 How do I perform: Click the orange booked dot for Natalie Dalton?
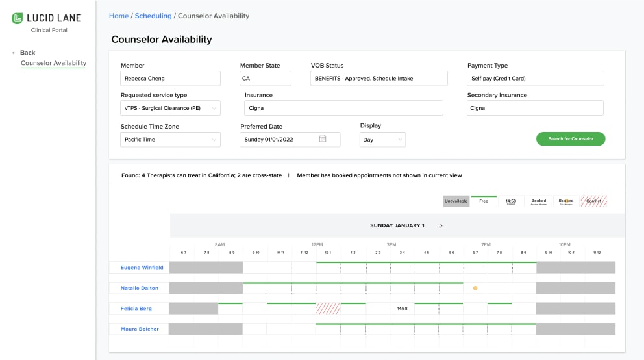click(475, 288)
